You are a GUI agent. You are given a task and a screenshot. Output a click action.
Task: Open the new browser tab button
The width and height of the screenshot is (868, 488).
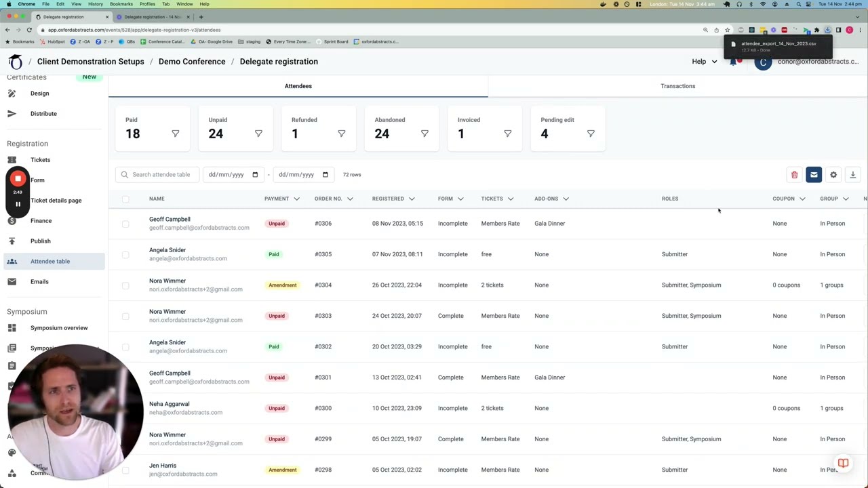(201, 17)
